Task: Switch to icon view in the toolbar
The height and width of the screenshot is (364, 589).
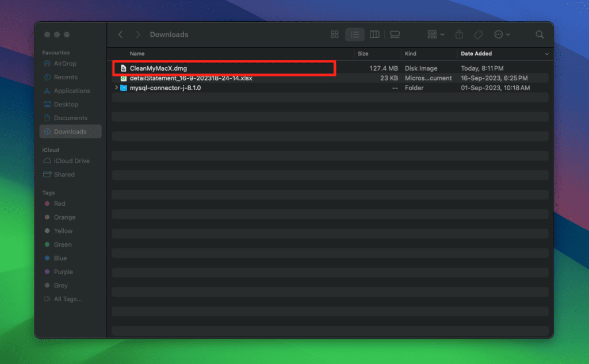Action: coord(334,35)
